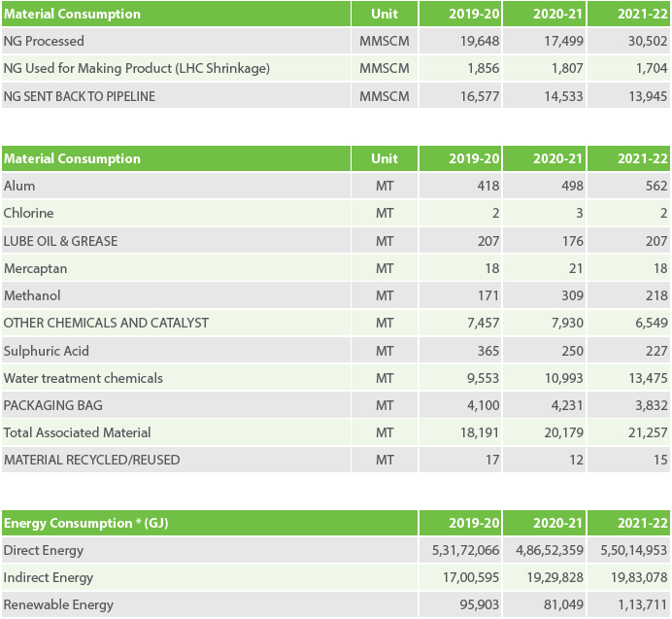
Task: Click Renewable Energy value 1,13,711
Action: click(643, 604)
